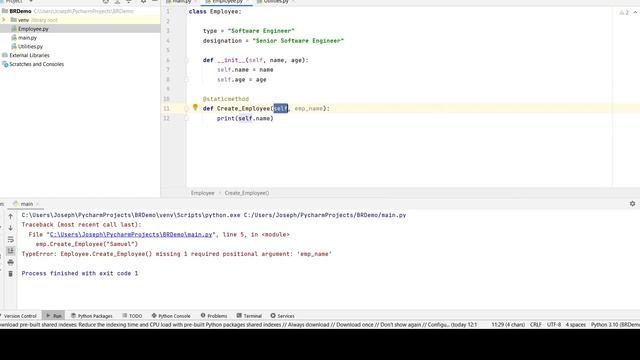Click the highlighted self parameter on line 11
Viewport: 640px width, 360px height.
tap(280, 109)
